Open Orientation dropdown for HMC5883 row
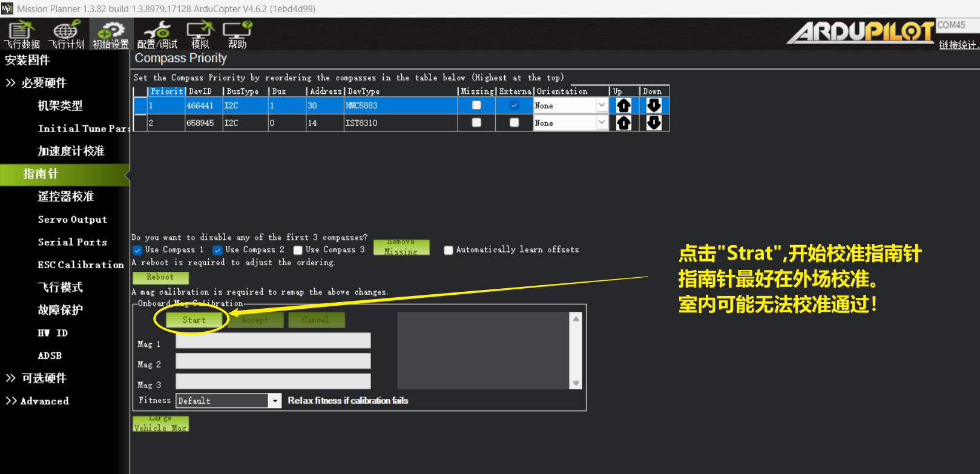 click(x=601, y=105)
